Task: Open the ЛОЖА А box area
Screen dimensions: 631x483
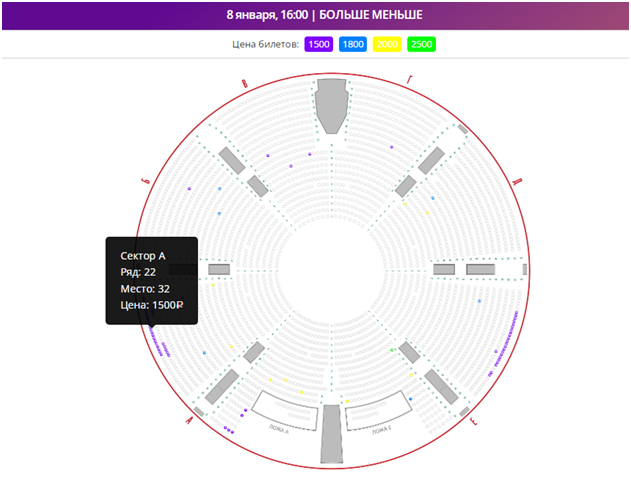Action: tap(281, 410)
